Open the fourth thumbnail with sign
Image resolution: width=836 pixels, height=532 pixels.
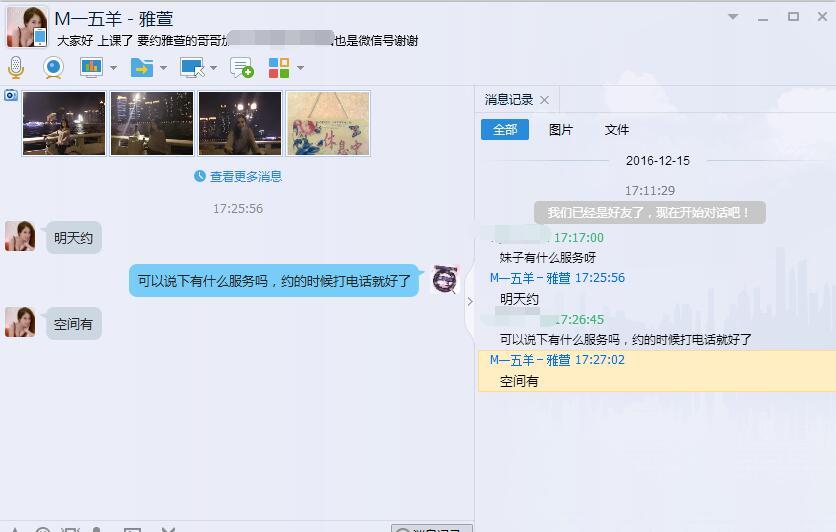[x=328, y=124]
